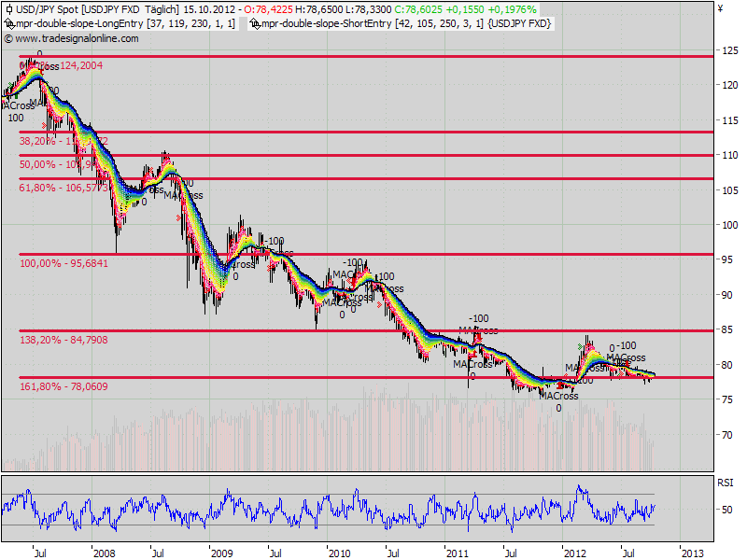The width and height of the screenshot is (747, 560).
Task: Select the 100,00% - 95,6841 Fibonacci label
Action: (x=63, y=263)
